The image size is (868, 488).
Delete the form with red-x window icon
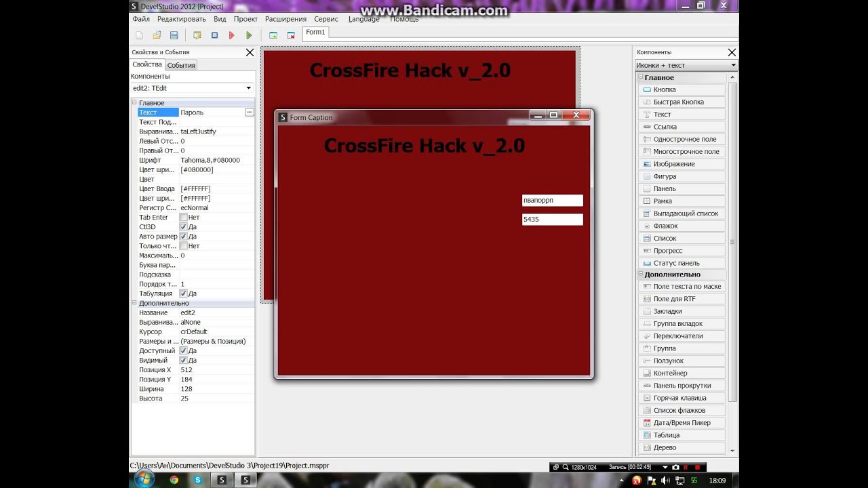tap(291, 35)
